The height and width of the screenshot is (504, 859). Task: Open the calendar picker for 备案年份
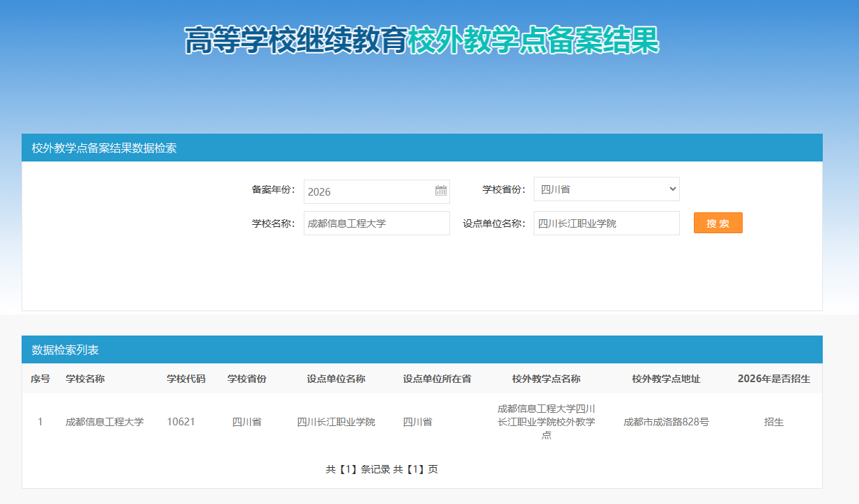click(x=440, y=191)
